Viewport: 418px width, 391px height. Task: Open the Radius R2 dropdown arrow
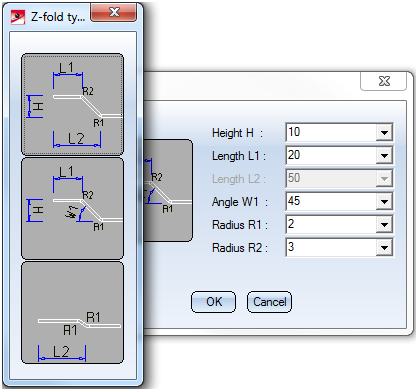pyautogui.click(x=384, y=248)
